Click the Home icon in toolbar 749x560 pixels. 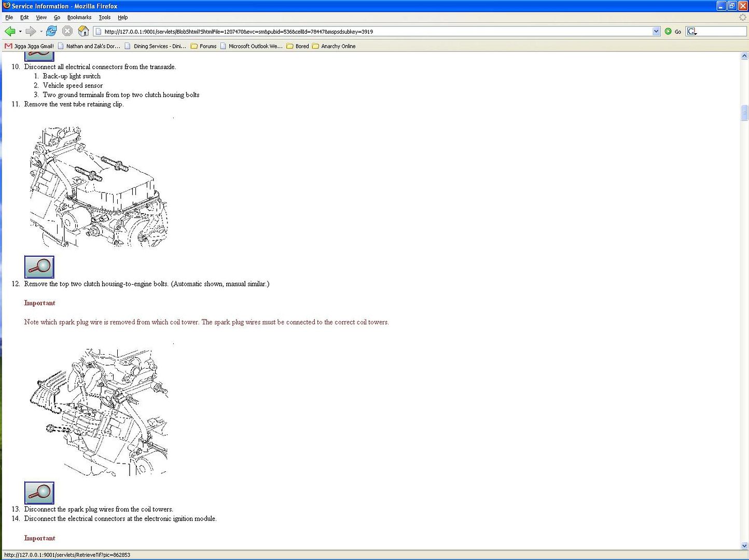pos(83,31)
